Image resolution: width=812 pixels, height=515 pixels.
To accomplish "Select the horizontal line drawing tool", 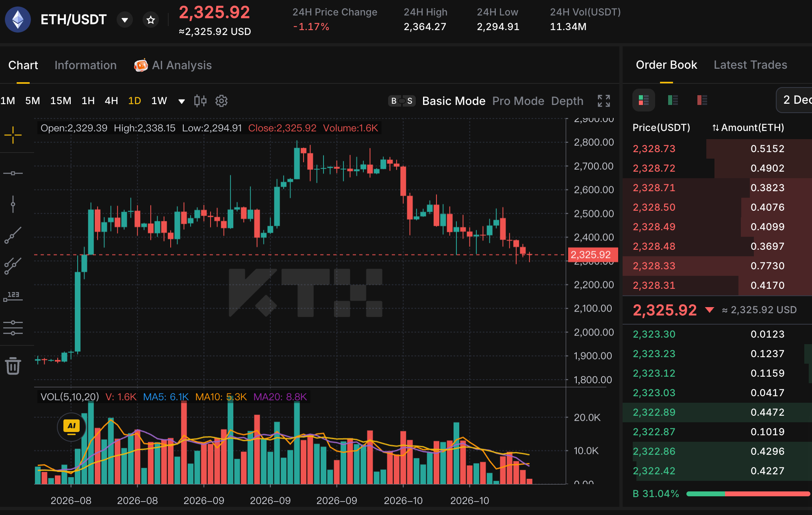I will point(13,173).
